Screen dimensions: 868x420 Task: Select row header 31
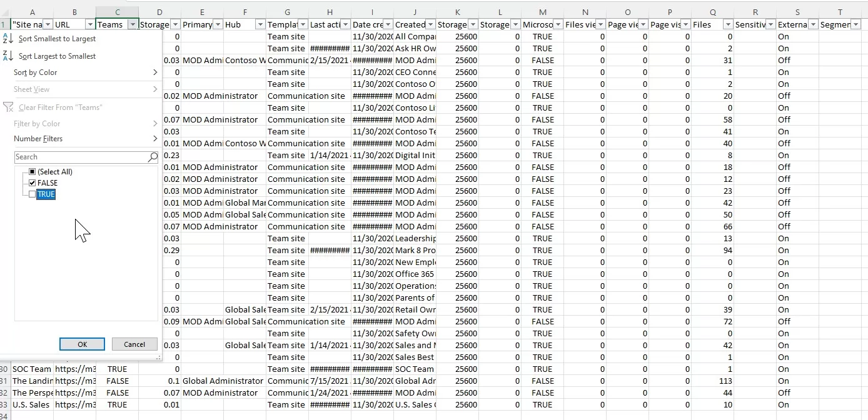coord(5,381)
